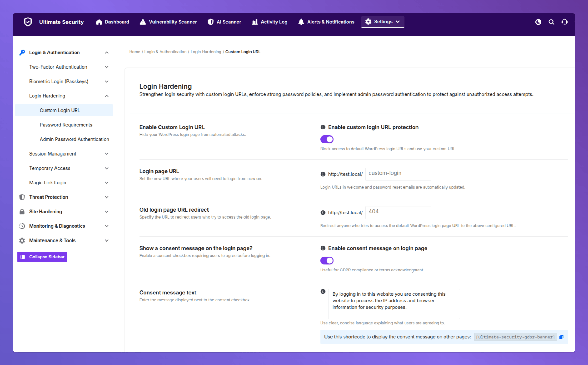Click info icon beside old login redirect URL

click(323, 213)
